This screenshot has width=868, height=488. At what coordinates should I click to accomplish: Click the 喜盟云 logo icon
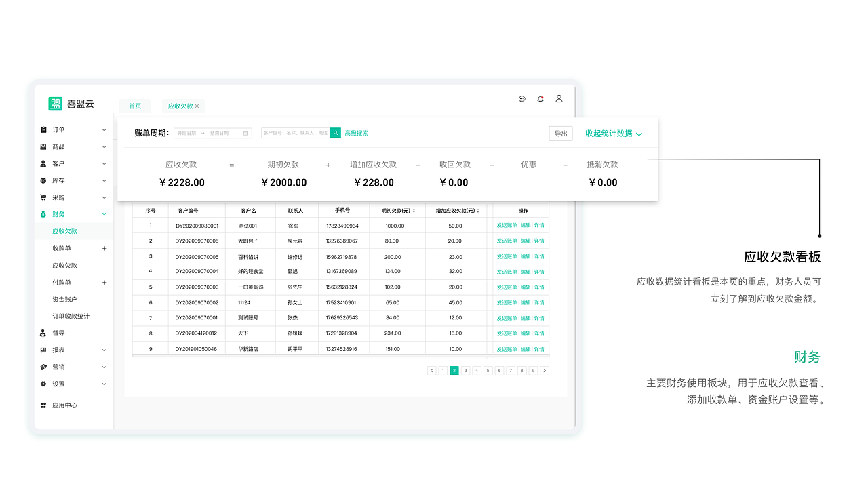point(55,104)
